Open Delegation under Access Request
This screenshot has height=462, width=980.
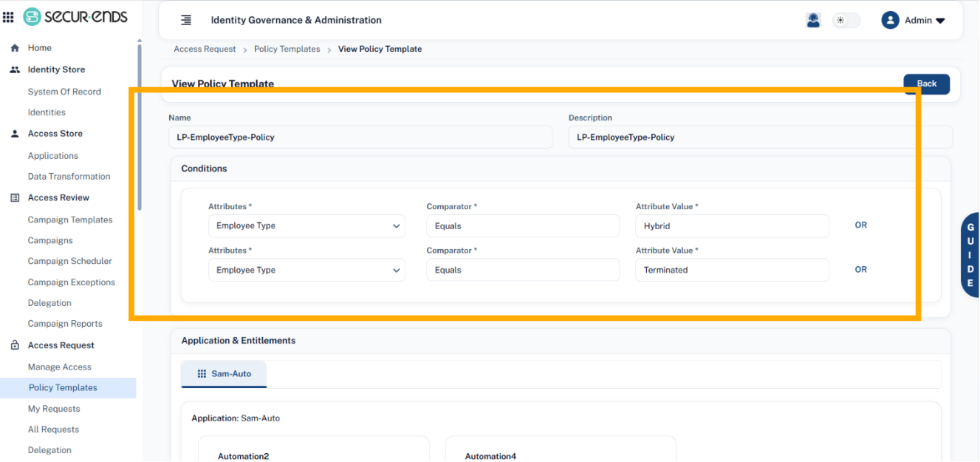49,450
